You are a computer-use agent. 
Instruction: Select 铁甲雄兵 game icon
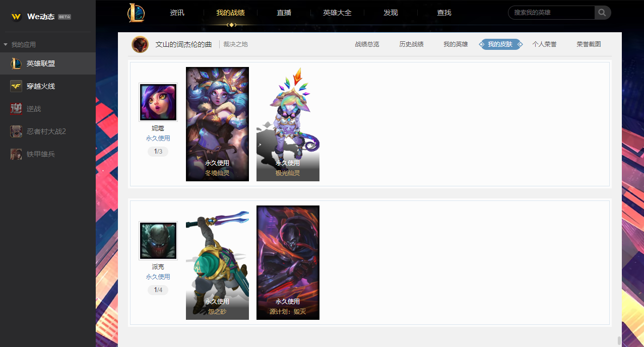click(16, 154)
